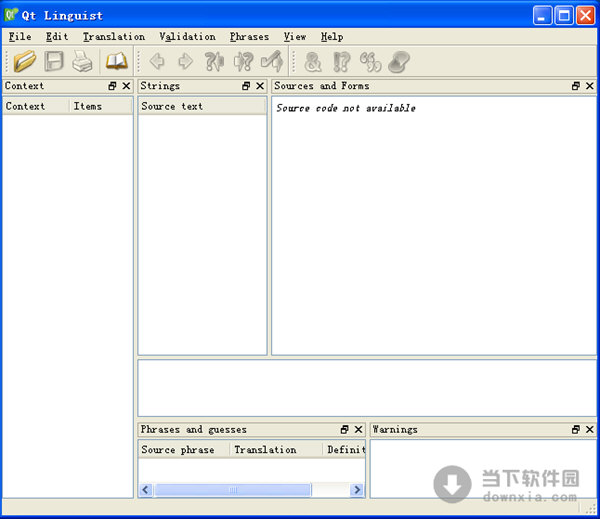Close the Warnings dock panel
600x519 pixels.
tap(590, 429)
